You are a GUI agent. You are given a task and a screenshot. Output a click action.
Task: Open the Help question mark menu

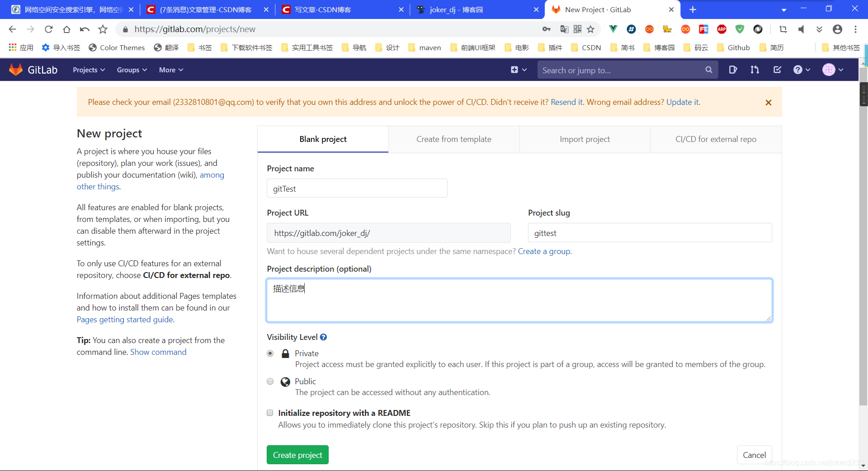(802, 70)
